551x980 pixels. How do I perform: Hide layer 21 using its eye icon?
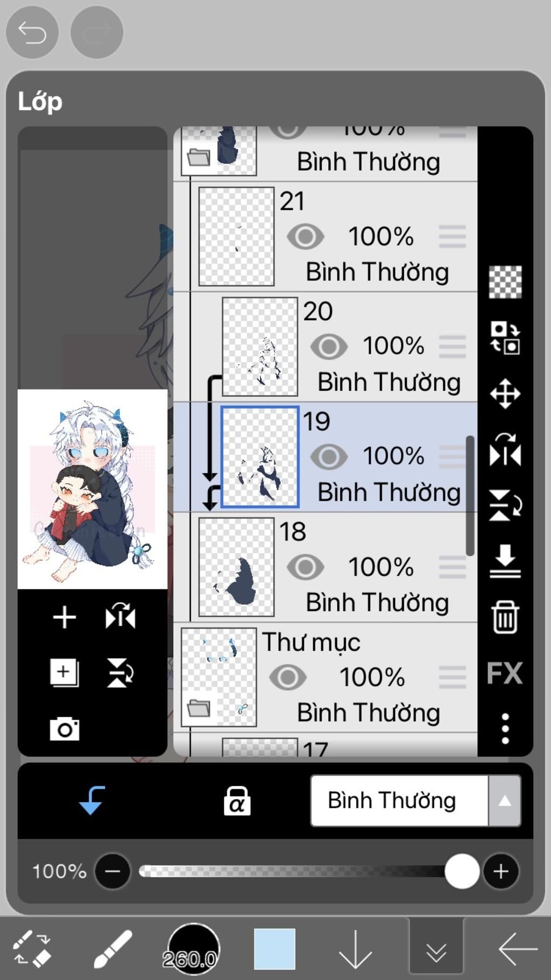(x=305, y=236)
